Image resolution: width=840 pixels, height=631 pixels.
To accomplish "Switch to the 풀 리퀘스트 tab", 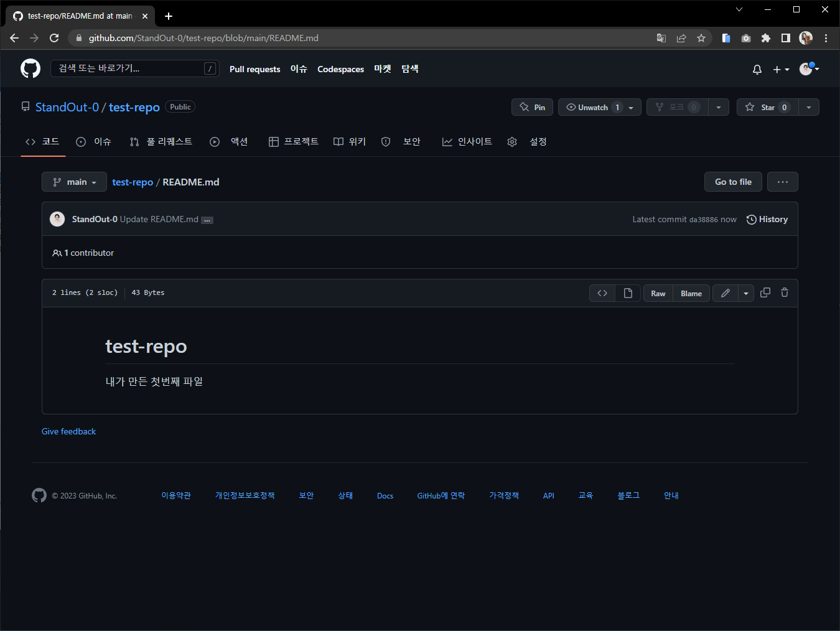I will 161,142.
